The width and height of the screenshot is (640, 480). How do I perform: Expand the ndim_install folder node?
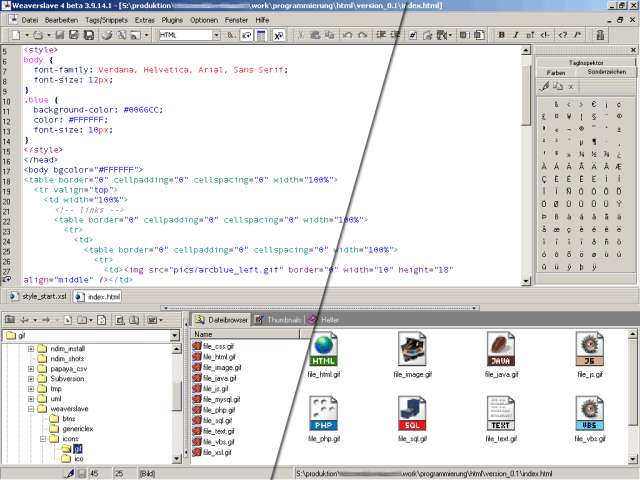(x=31, y=349)
